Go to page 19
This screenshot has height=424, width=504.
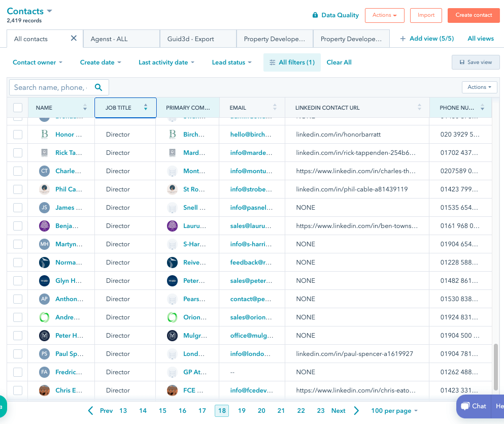pos(242,411)
